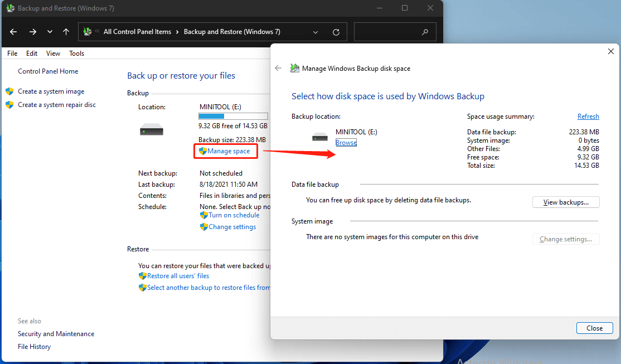
Task: Open the Manage space link
Action: click(229, 151)
